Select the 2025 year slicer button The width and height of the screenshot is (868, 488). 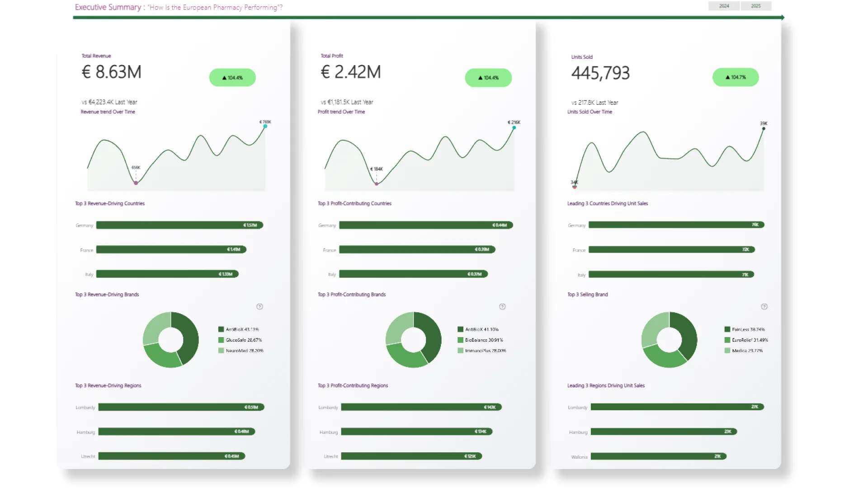click(755, 6)
